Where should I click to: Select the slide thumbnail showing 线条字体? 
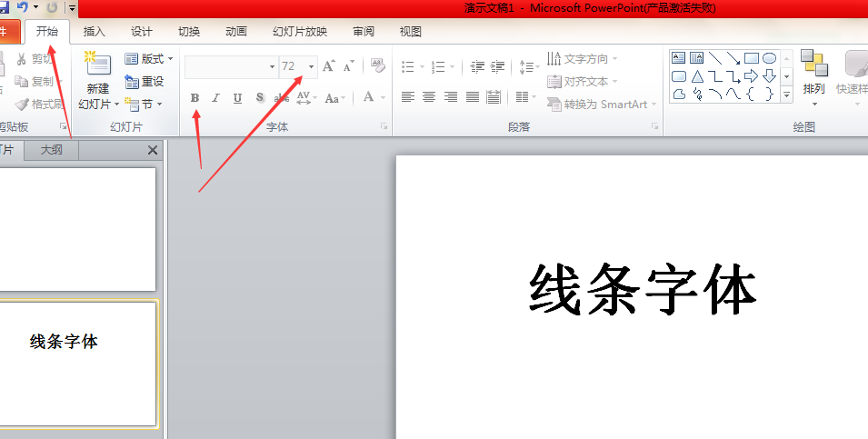pyautogui.click(x=77, y=364)
